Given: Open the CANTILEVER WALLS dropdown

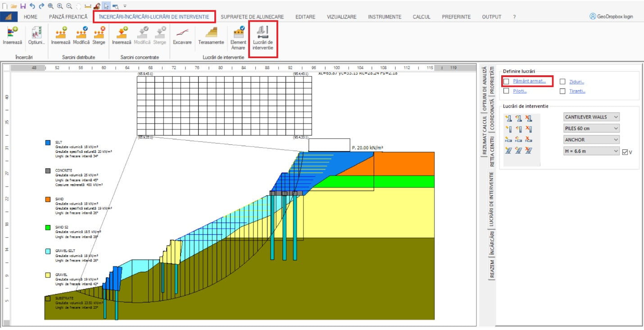Looking at the screenshot, I should [591, 117].
